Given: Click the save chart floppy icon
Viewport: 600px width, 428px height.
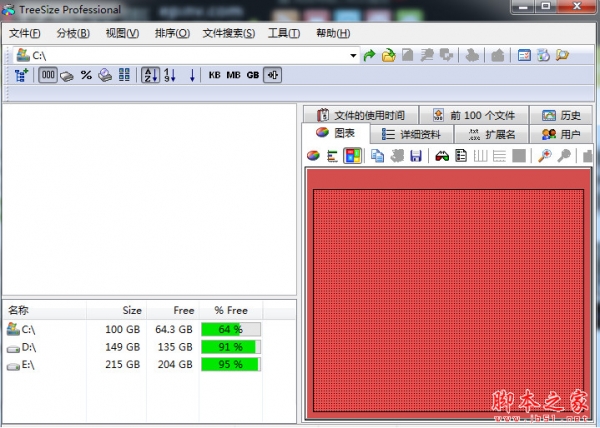Looking at the screenshot, I should click(416, 156).
